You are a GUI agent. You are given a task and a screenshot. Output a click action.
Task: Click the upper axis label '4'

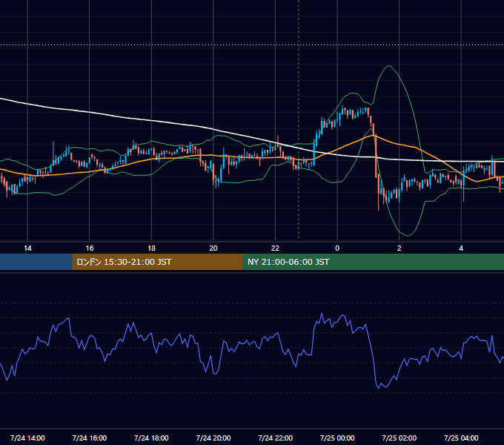pyautogui.click(x=461, y=248)
